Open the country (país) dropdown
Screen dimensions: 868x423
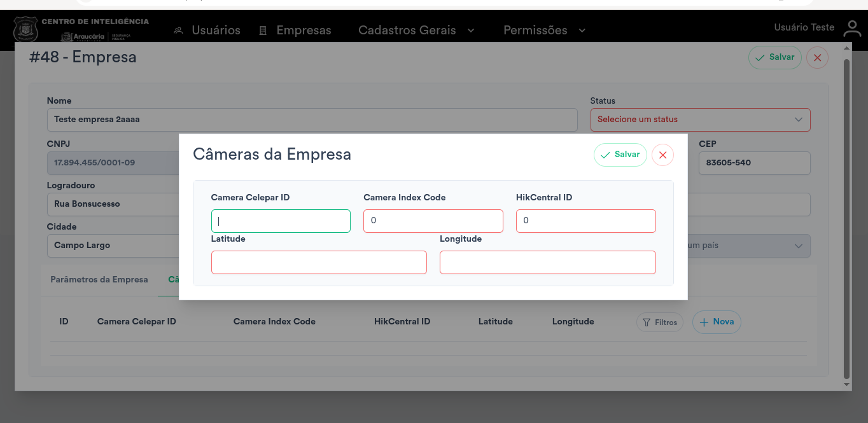click(x=745, y=246)
